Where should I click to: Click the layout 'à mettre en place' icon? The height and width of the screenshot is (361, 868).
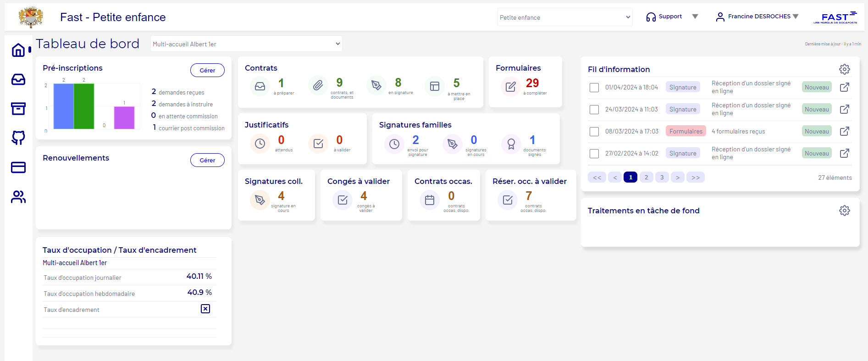(x=435, y=86)
